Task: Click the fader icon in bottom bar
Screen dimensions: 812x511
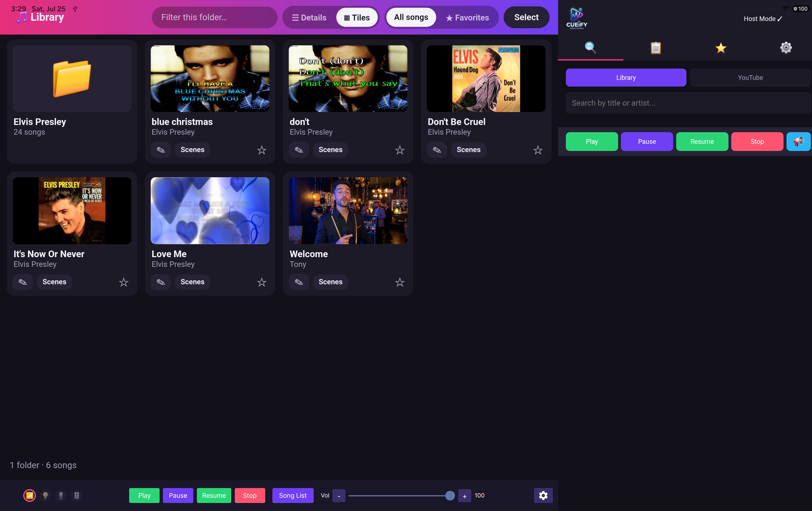Action: click(77, 495)
